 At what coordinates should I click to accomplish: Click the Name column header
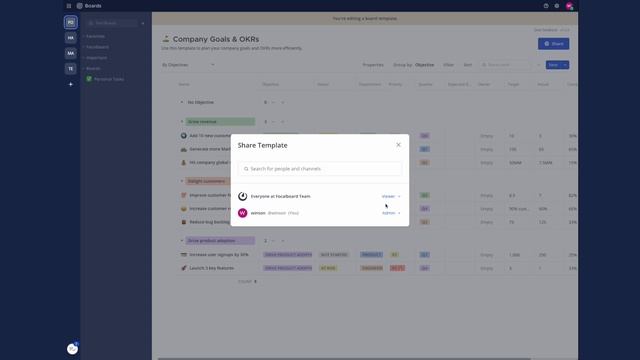184,84
